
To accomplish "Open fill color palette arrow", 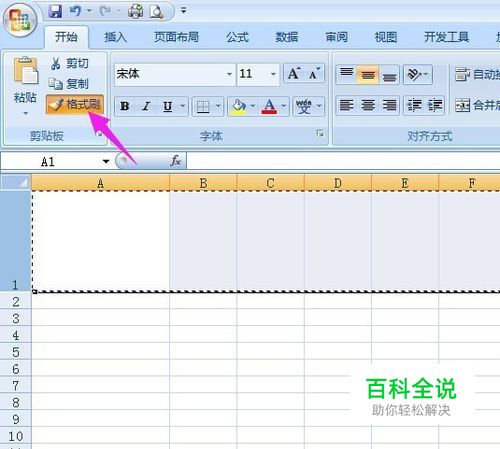I will (253, 106).
